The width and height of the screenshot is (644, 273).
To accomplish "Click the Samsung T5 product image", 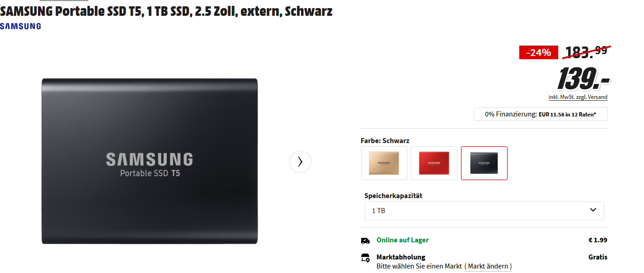I will point(150,161).
